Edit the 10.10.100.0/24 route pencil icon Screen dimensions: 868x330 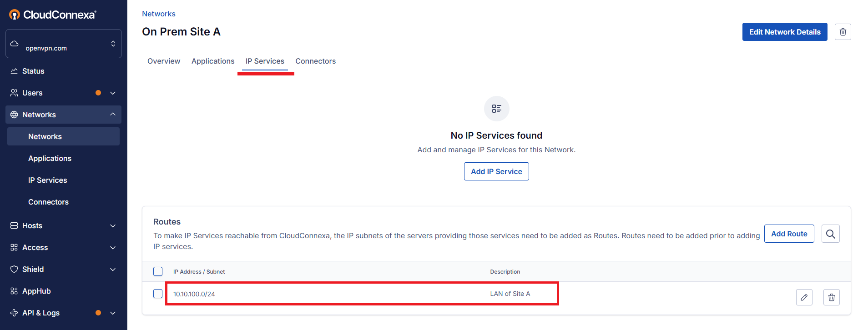pyautogui.click(x=804, y=297)
